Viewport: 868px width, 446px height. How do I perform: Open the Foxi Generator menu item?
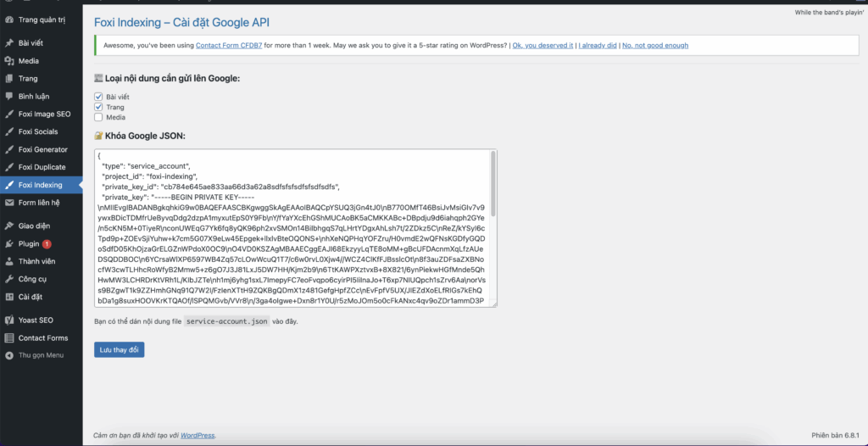click(41, 149)
